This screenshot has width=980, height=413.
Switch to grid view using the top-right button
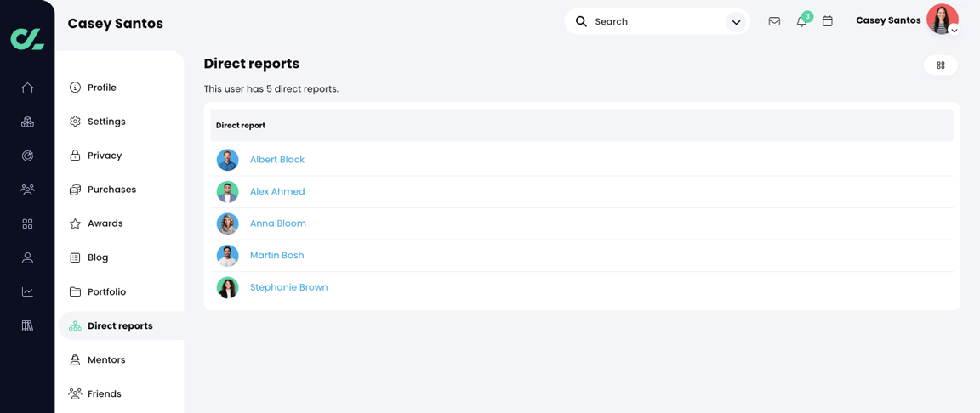(x=941, y=65)
